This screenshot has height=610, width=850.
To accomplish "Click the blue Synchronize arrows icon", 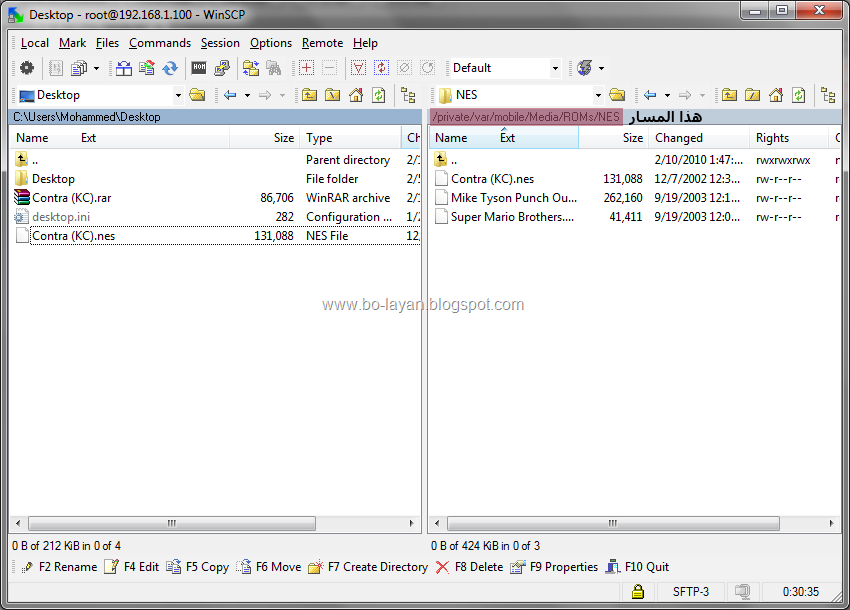I will pos(170,68).
